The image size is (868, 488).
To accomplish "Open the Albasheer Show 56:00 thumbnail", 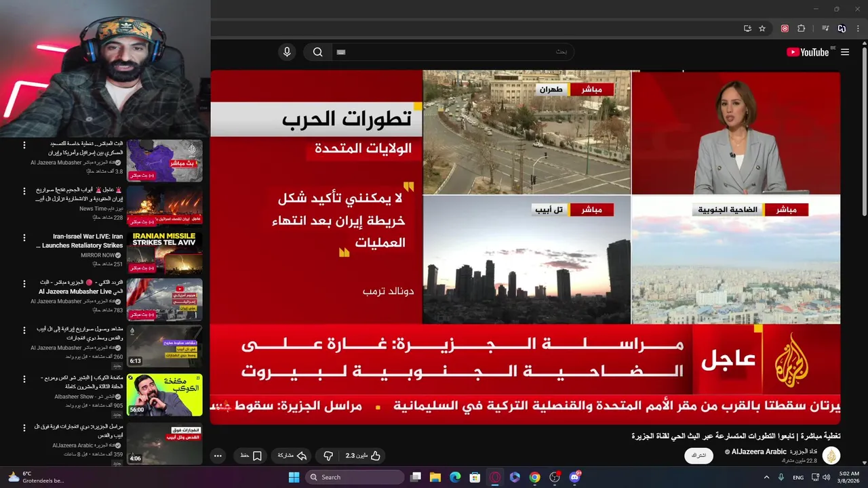I will click(165, 394).
